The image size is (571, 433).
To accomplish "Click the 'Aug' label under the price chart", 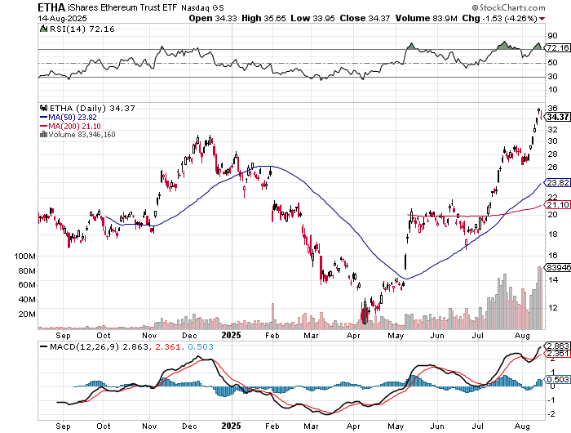I will (x=522, y=335).
